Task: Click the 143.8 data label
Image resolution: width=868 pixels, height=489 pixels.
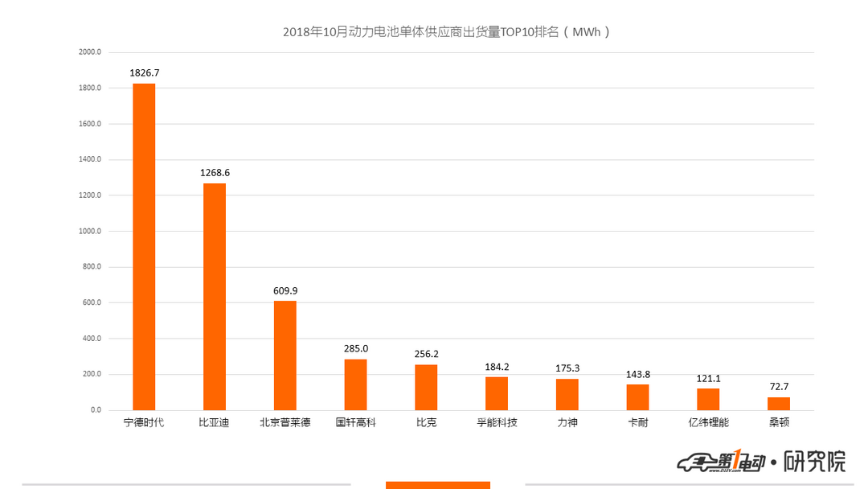Action: [x=637, y=374]
